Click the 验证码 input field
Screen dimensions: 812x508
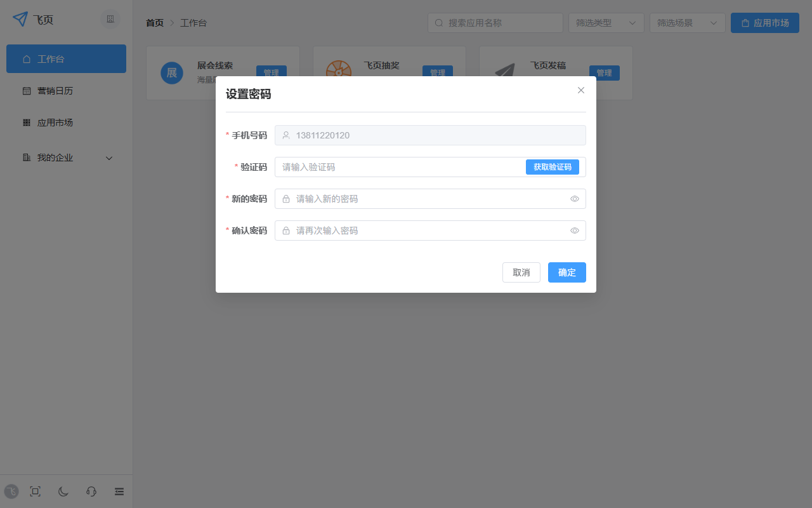click(393, 166)
